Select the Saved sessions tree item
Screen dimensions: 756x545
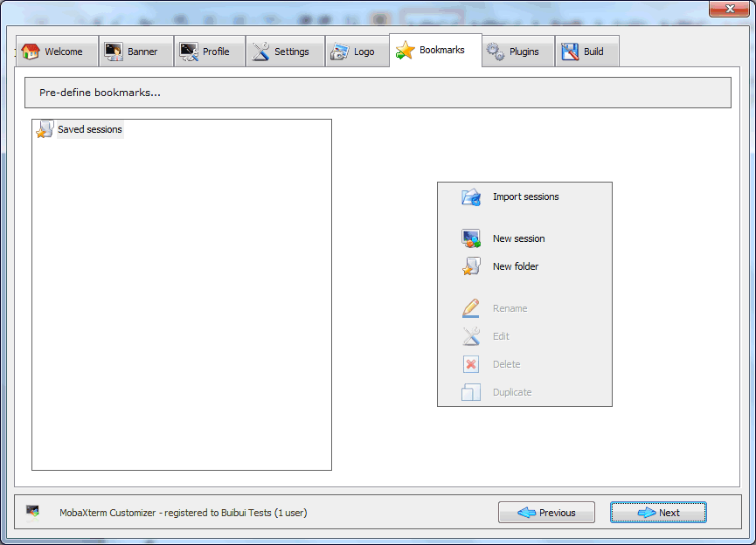click(x=90, y=129)
